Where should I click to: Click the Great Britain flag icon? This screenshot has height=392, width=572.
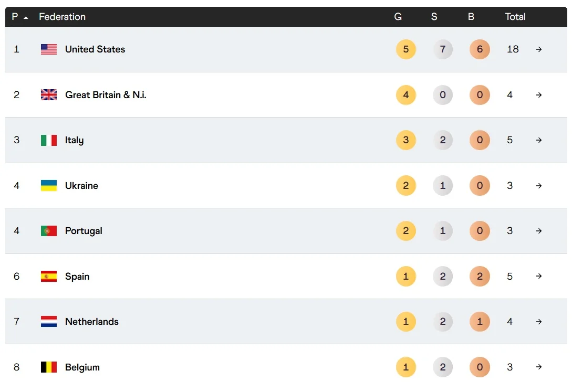[x=49, y=95]
